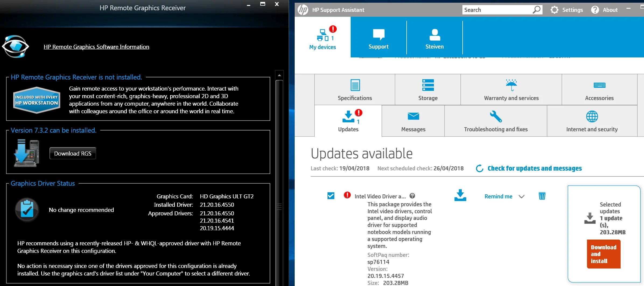Image resolution: width=644 pixels, height=286 pixels.
Task: Click the red warning icon beside Intel Video Driver
Action: [x=347, y=195]
